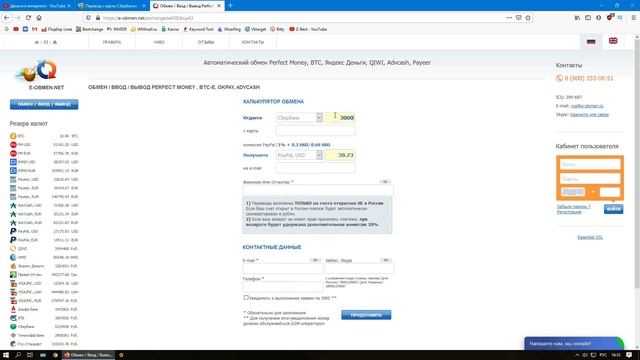The height and width of the screenshot is (360, 640).
Task: Click the Тинькофф Банк reserve icon
Action: click(13, 336)
